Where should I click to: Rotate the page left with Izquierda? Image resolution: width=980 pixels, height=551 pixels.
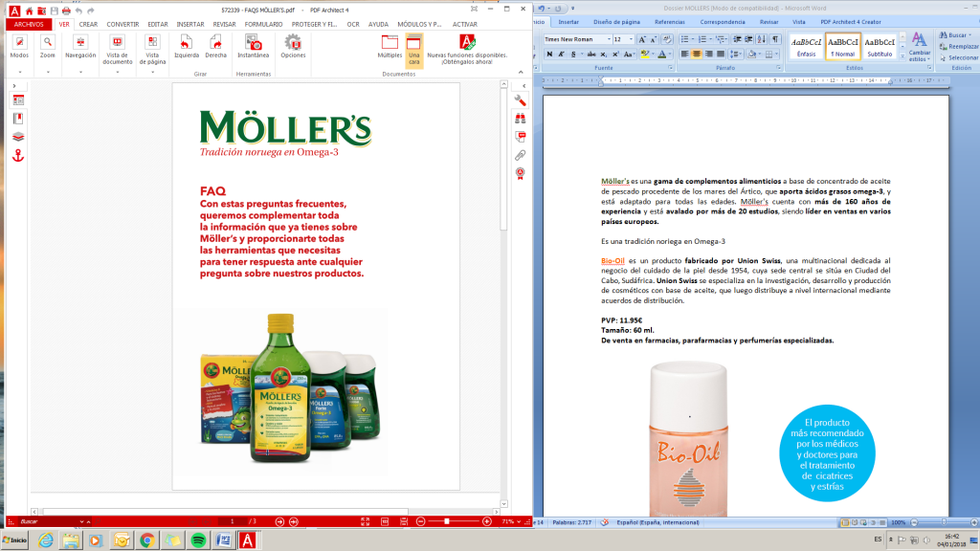click(186, 43)
